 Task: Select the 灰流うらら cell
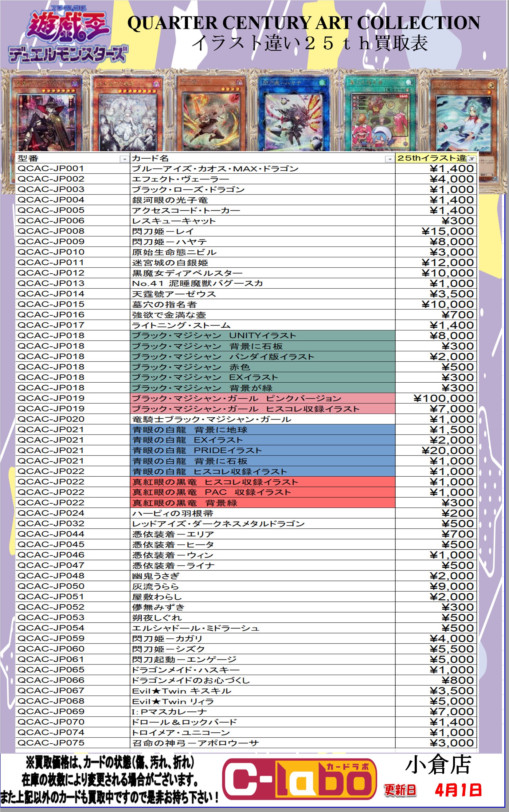point(263,586)
